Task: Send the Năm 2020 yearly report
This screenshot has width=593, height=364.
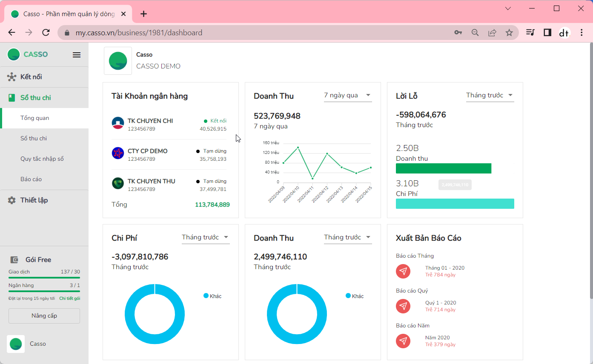Action: point(403,341)
